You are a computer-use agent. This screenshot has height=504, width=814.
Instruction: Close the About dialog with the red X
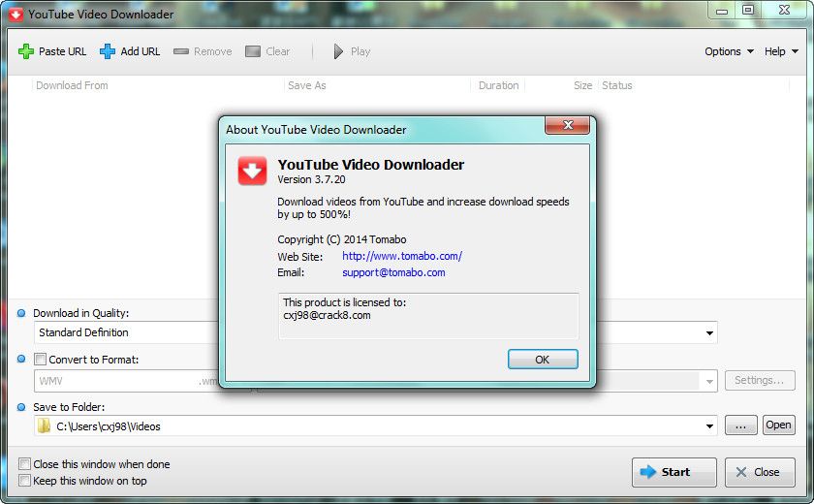point(568,125)
